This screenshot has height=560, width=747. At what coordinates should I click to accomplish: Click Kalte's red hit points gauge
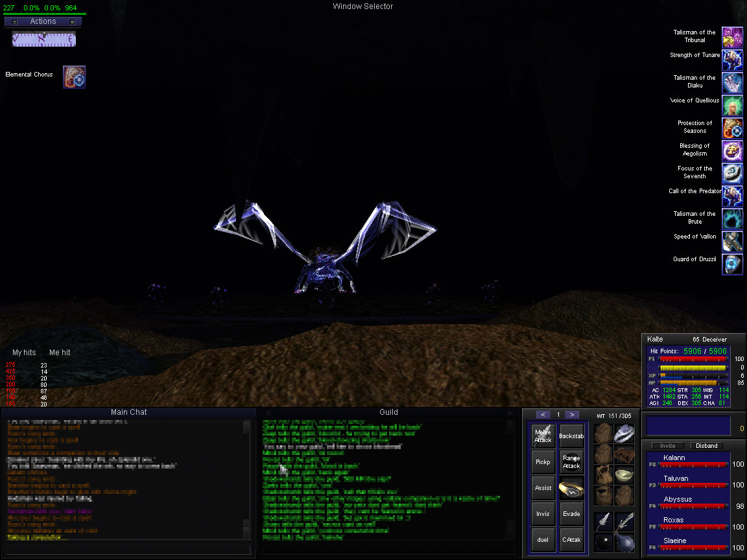pos(693,359)
